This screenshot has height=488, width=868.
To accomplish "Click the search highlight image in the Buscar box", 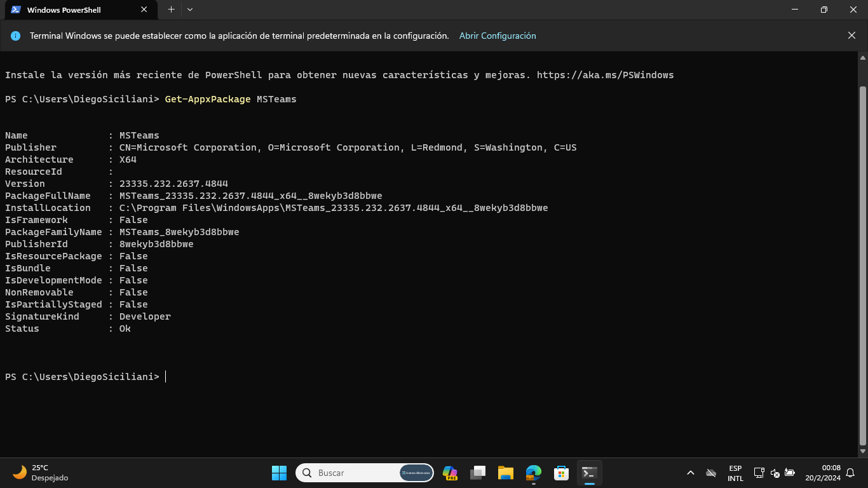I will [x=416, y=473].
